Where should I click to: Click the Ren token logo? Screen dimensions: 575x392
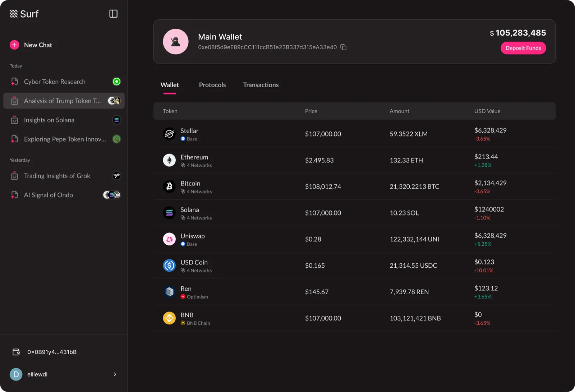(169, 292)
